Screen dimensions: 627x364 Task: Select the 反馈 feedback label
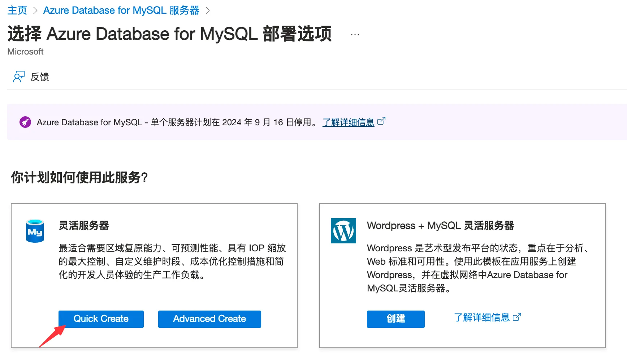40,77
